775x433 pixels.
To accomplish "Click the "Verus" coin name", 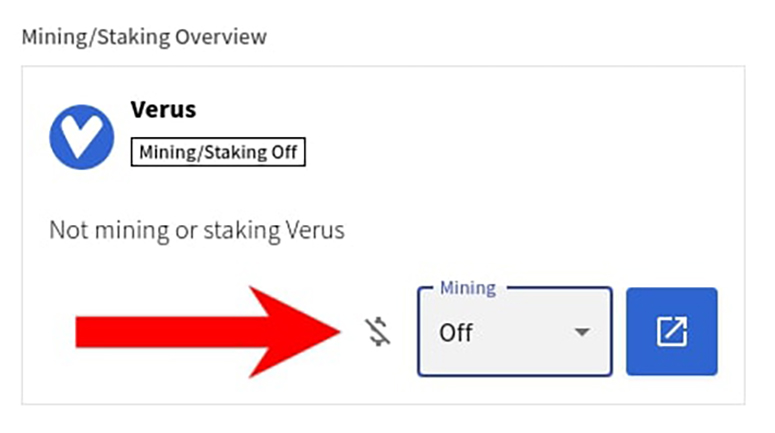I will pos(163,109).
